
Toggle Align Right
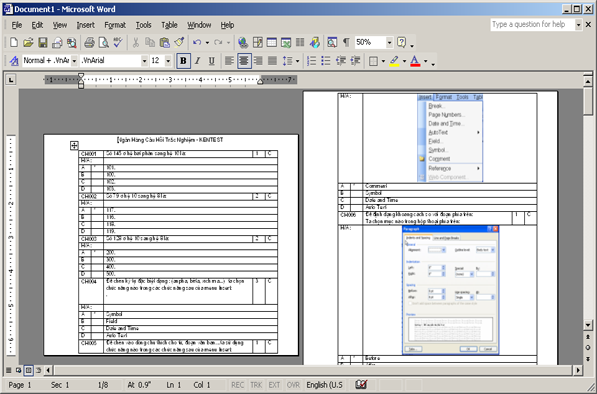pos(258,61)
